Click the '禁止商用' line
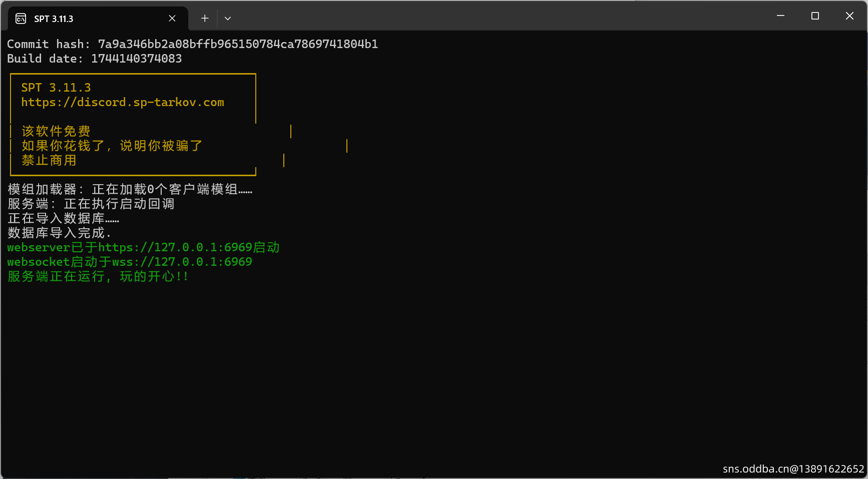 49,160
